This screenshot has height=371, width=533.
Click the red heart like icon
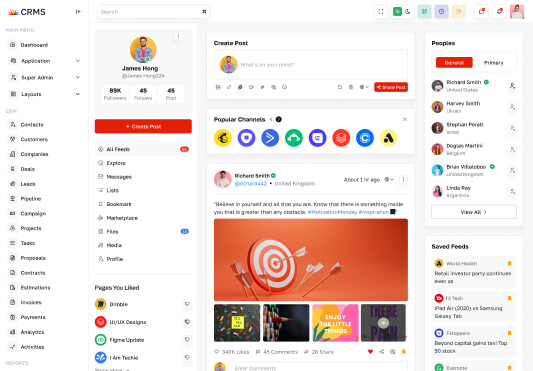[x=371, y=352]
